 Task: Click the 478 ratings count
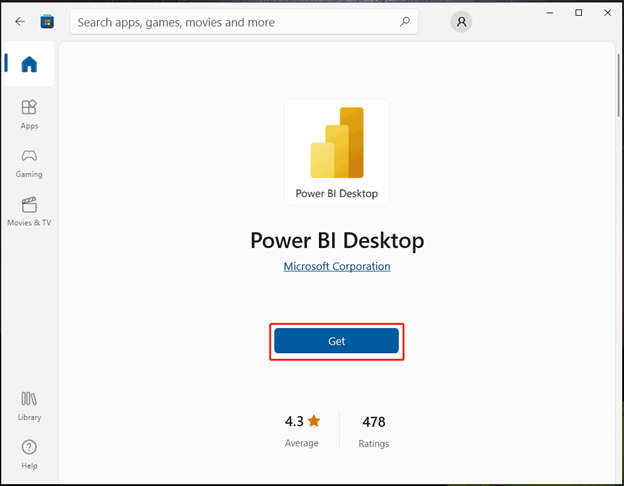coord(373,421)
